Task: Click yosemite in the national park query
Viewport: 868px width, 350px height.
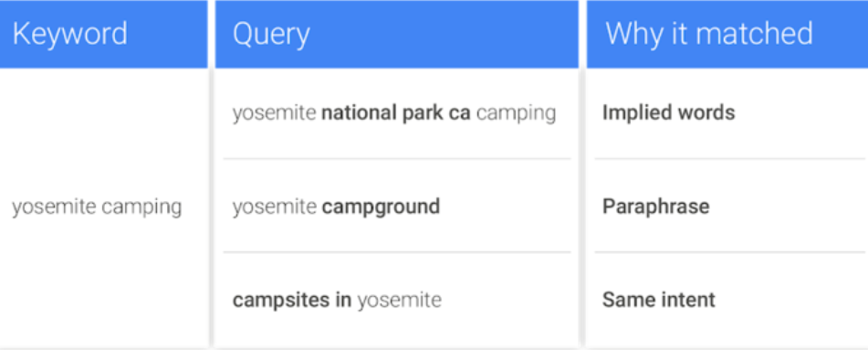Action: pyautogui.click(x=275, y=113)
